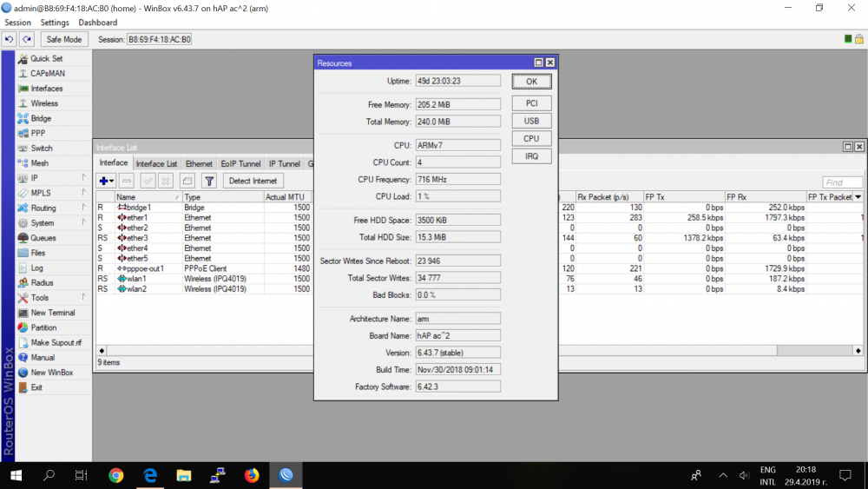Image resolution: width=868 pixels, height=489 pixels.
Task: Click the Google Chrome taskbar icon
Action: click(x=115, y=475)
